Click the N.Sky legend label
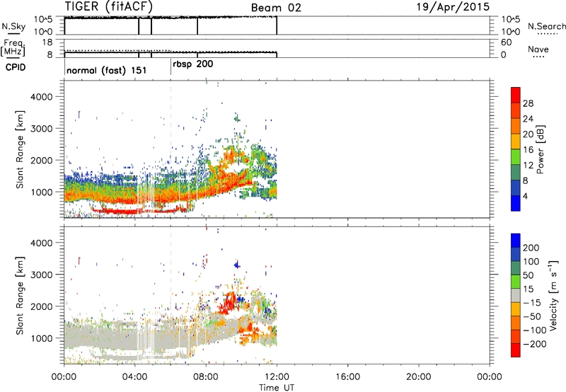 13,26
